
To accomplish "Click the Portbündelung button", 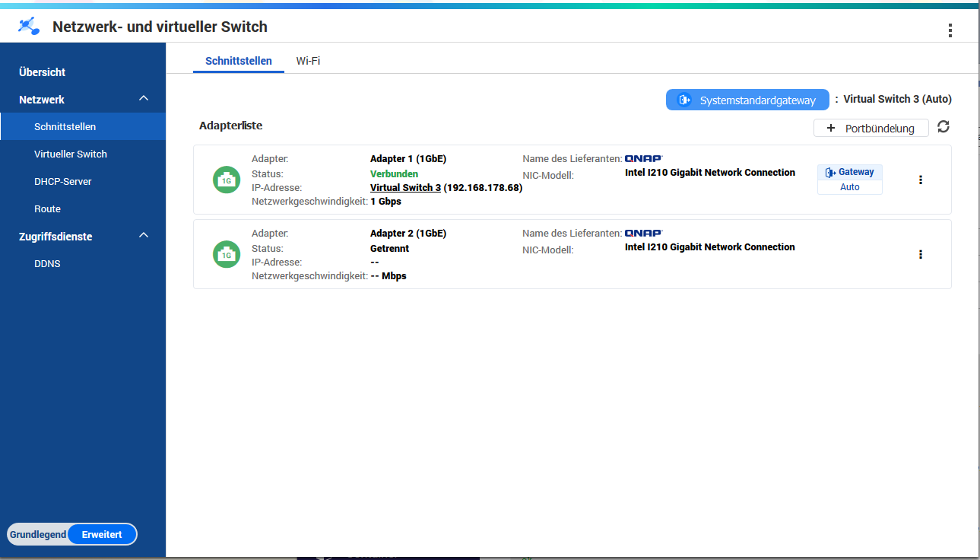I will click(871, 129).
